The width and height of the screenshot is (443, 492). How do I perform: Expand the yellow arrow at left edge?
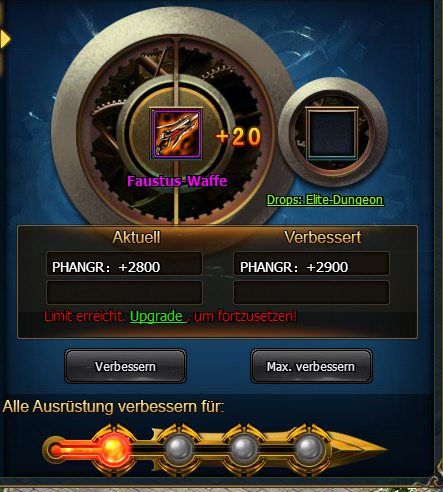tap(5, 39)
